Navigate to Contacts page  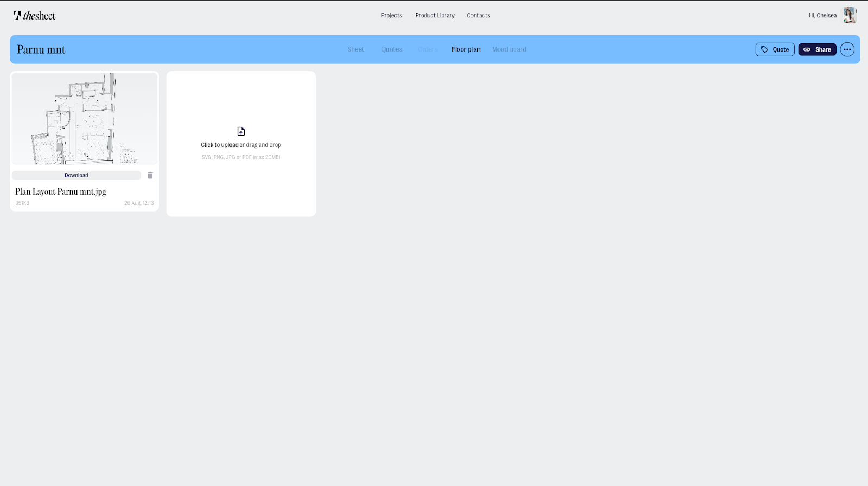pos(478,15)
